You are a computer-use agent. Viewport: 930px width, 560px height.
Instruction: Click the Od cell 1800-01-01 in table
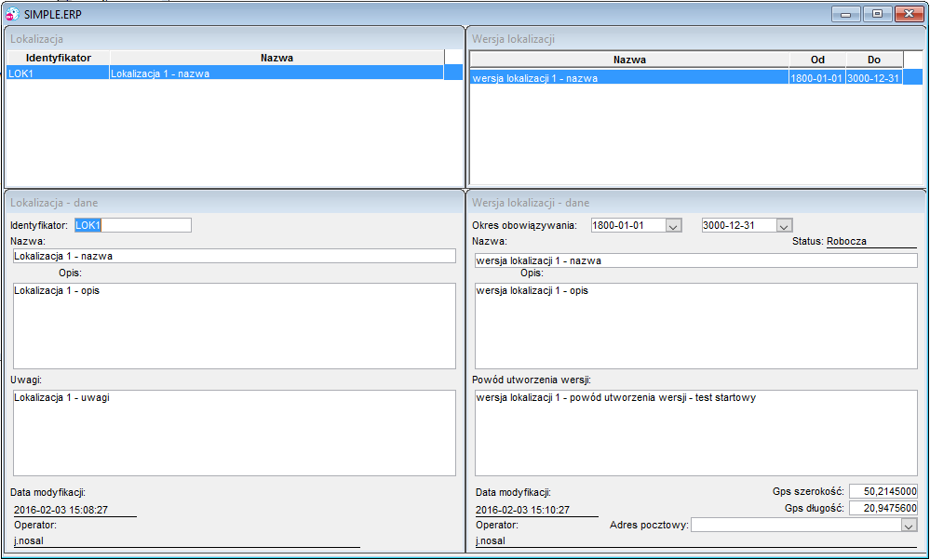click(816, 78)
